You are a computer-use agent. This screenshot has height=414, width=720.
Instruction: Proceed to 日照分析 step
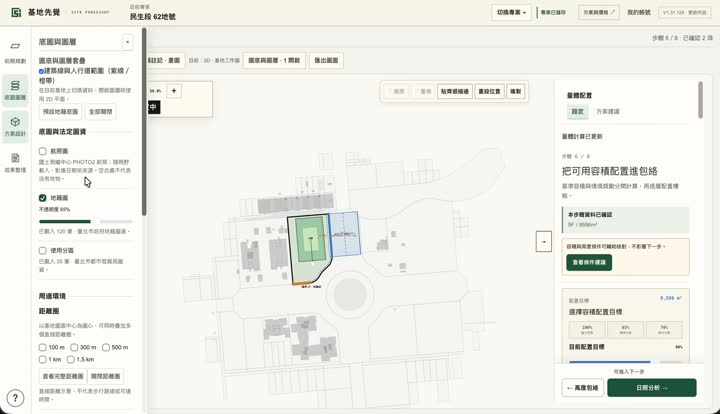(652, 388)
